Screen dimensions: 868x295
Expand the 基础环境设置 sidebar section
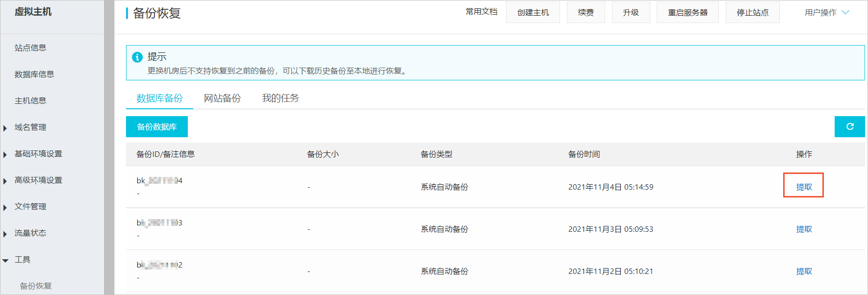click(38, 154)
